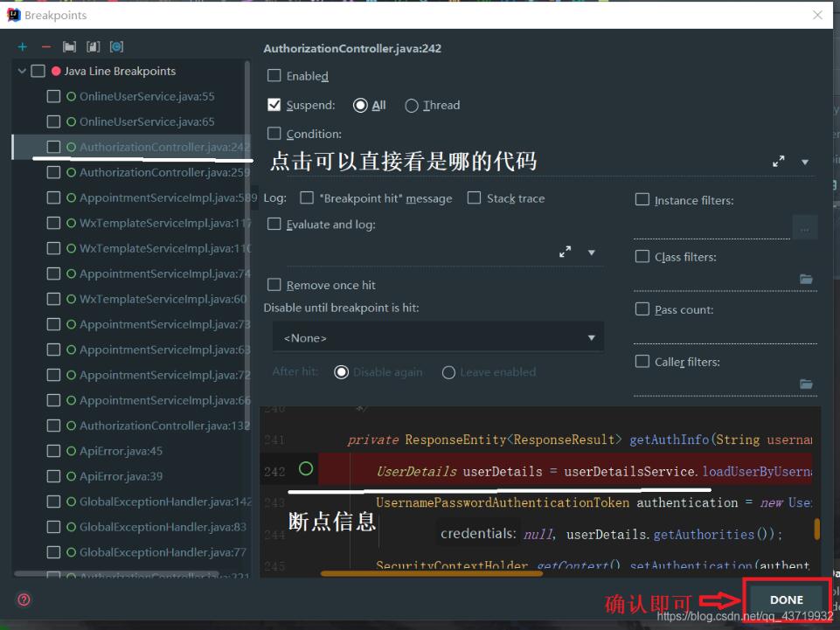Open the Instance filters ellipsis button

coord(806,227)
